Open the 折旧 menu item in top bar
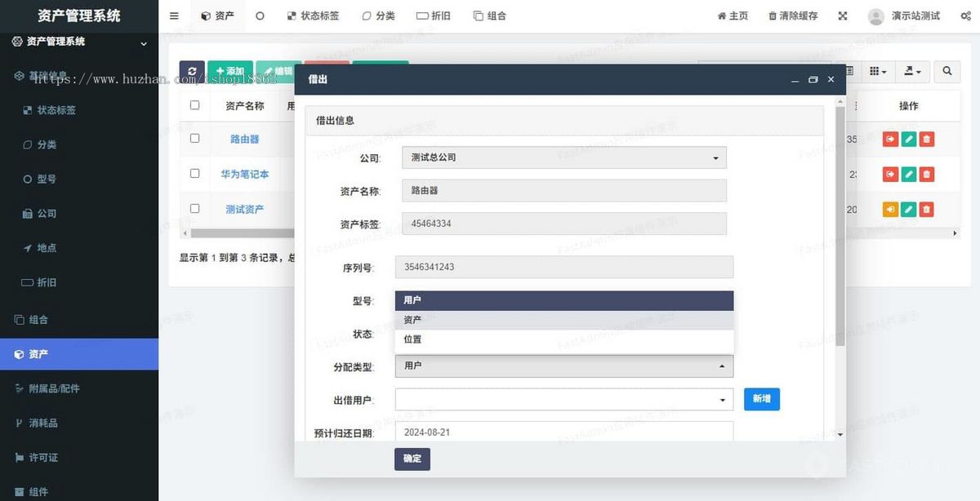 (x=434, y=15)
